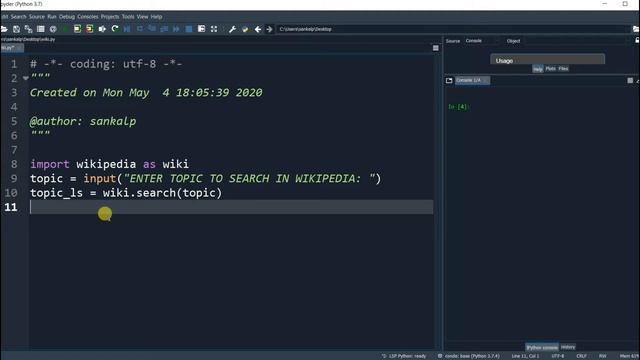Screen dimensions: 640x360
Task: Click the CRLF line ending status
Action: click(581, 356)
